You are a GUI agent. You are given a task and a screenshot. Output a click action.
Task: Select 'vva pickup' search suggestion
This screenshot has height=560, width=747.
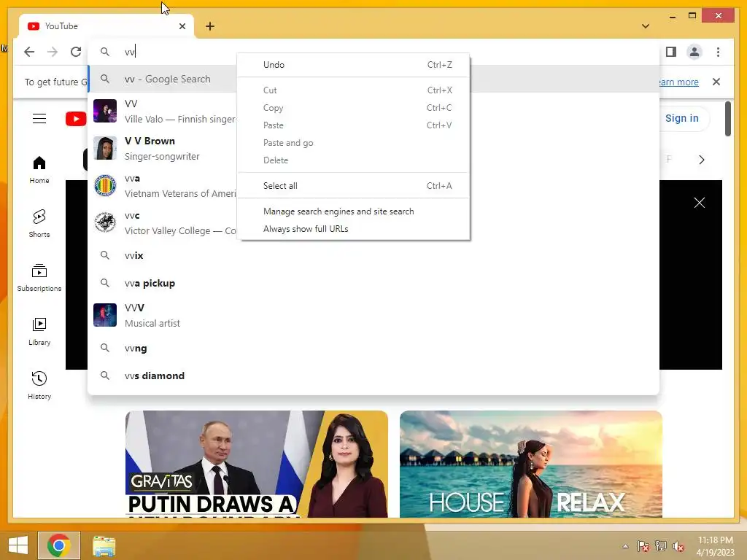(x=373, y=284)
